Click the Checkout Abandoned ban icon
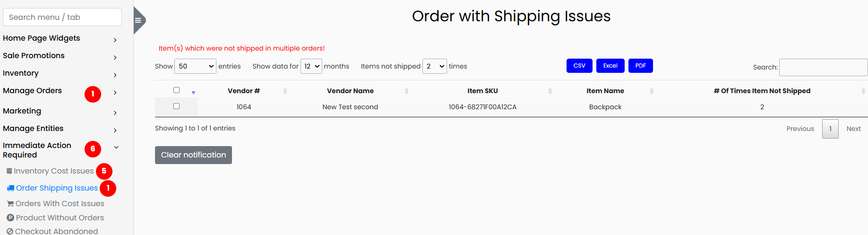The width and height of the screenshot is (868, 235). [x=10, y=231]
